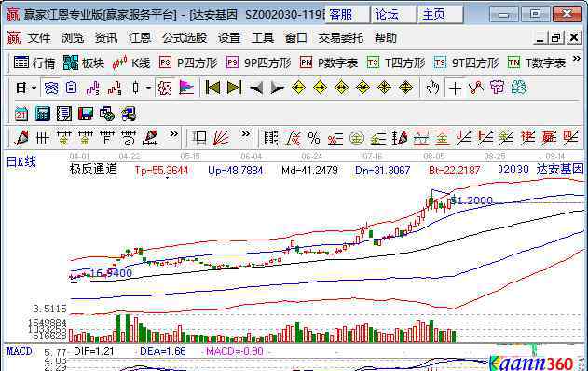The image size is (588, 371).
Task: Click the Md=41.2479 value
Action: [309, 171]
